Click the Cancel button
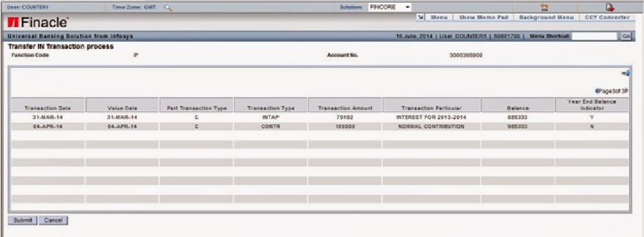Screen dimensions: 644x237 [x=53, y=220]
